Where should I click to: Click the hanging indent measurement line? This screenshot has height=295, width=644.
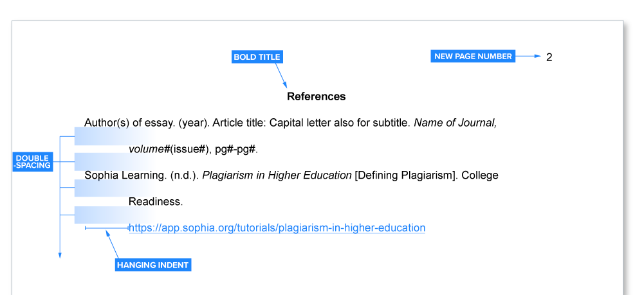click(x=107, y=228)
